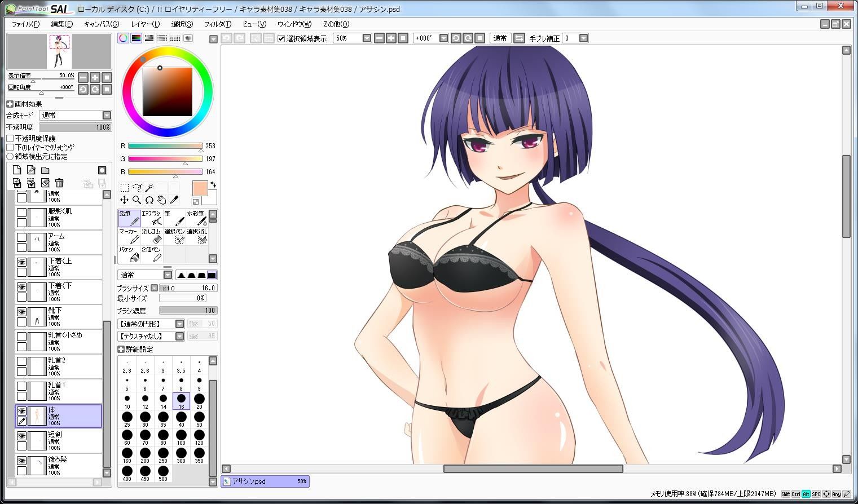The width and height of the screenshot is (858, 504).
Task: Activate the hand pan tool
Action: tap(161, 200)
